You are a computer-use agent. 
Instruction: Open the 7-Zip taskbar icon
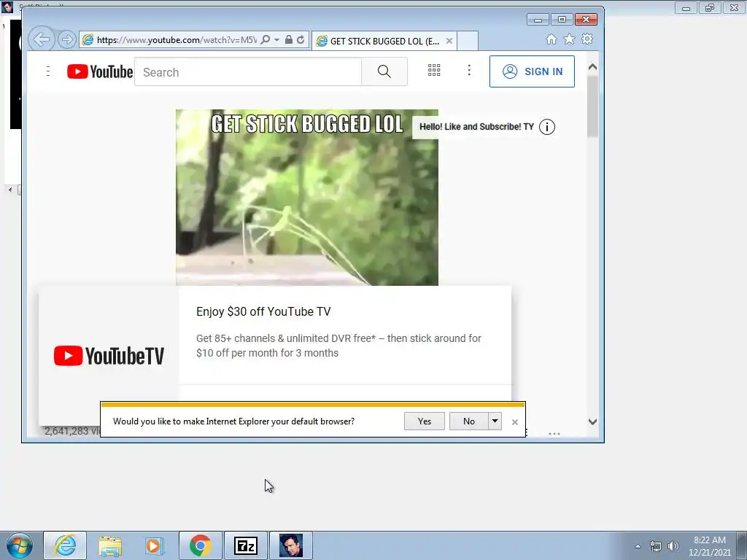246,545
